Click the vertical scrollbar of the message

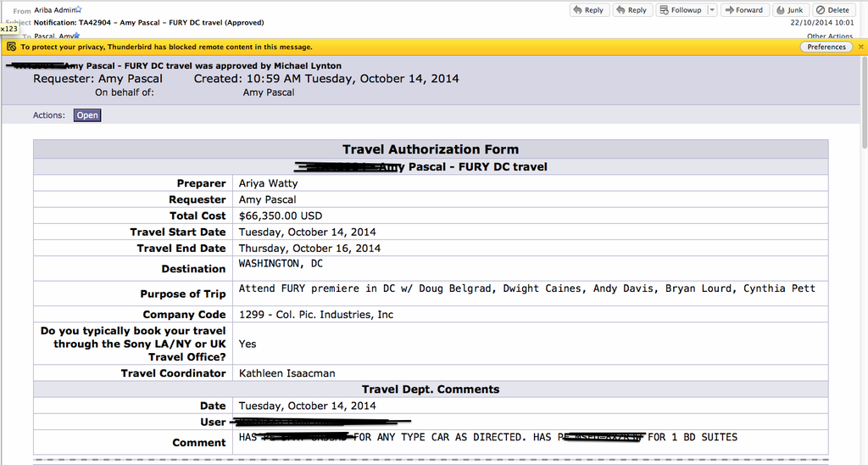[x=863, y=255]
